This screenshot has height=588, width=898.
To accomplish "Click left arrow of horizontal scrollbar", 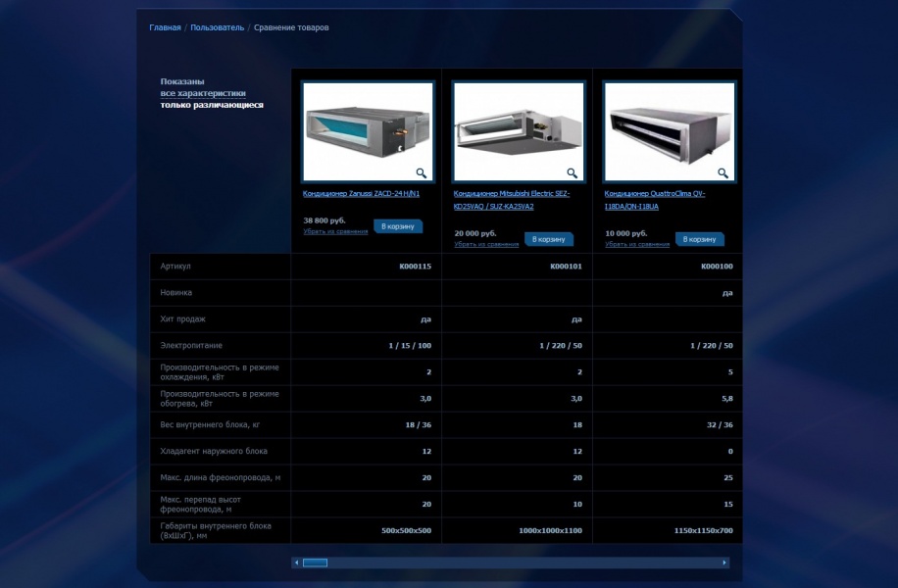I will pyautogui.click(x=296, y=563).
